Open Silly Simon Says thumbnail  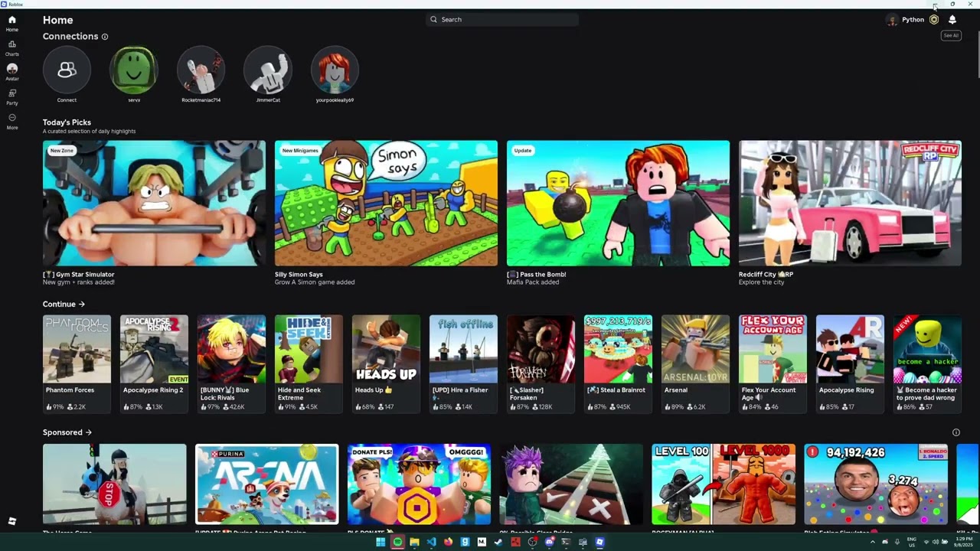tap(386, 203)
